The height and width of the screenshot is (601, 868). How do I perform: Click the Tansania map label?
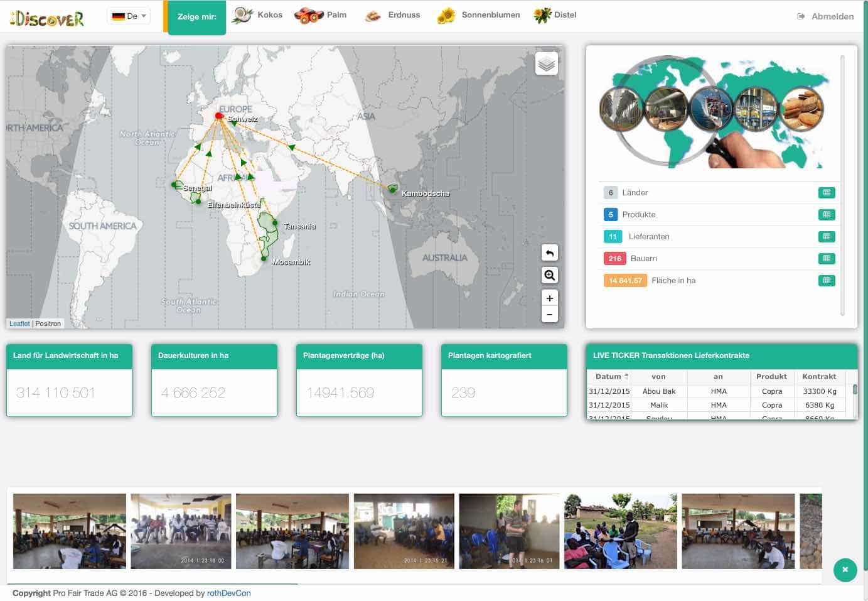coord(299,226)
